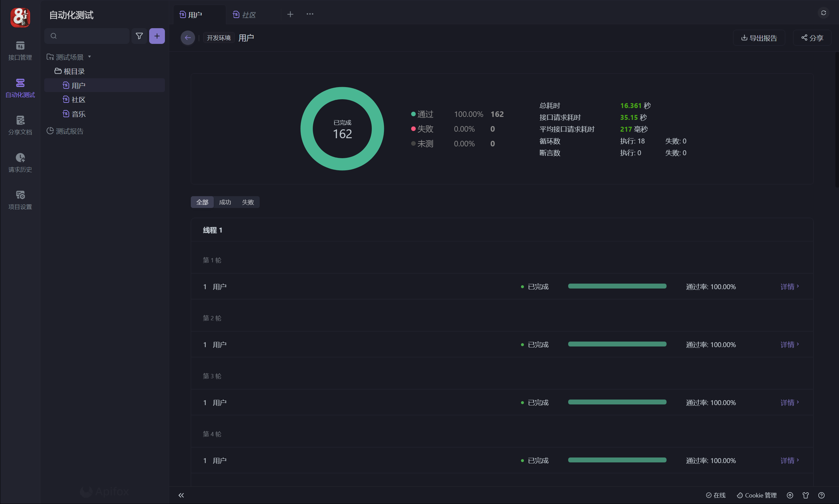Collapse sidebar with double chevron icon

181,495
